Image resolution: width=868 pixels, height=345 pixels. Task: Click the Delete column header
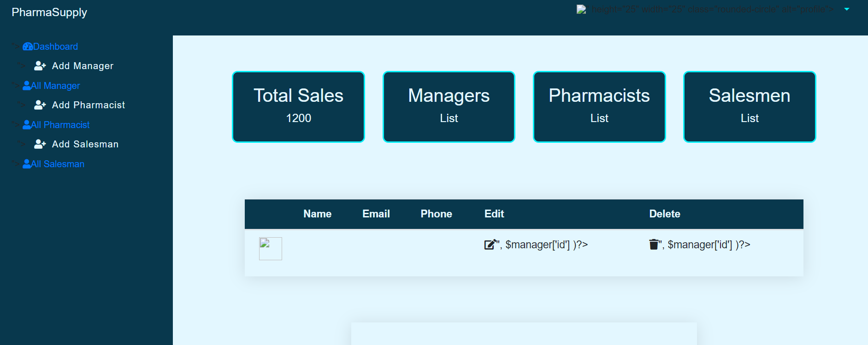point(665,214)
